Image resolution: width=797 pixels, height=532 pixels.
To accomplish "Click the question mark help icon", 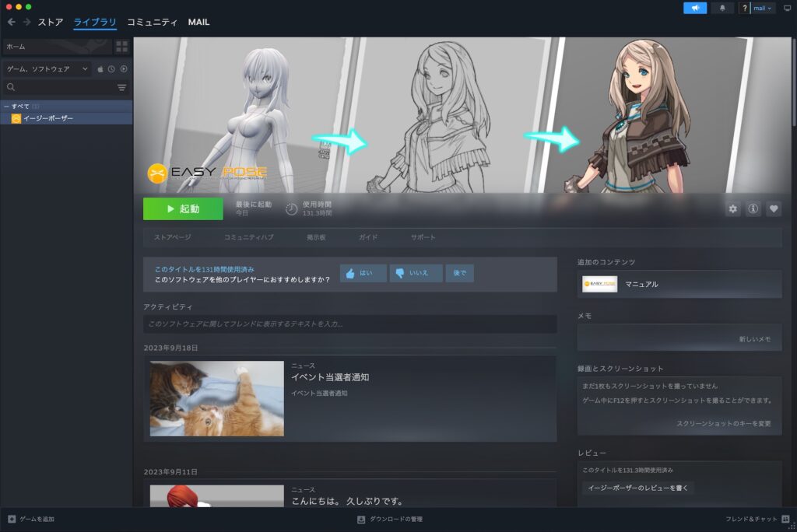I will point(744,8).
